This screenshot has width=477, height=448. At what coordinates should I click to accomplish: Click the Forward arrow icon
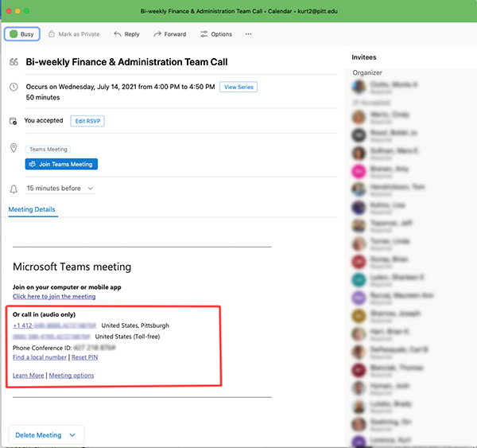click(157, 33)
